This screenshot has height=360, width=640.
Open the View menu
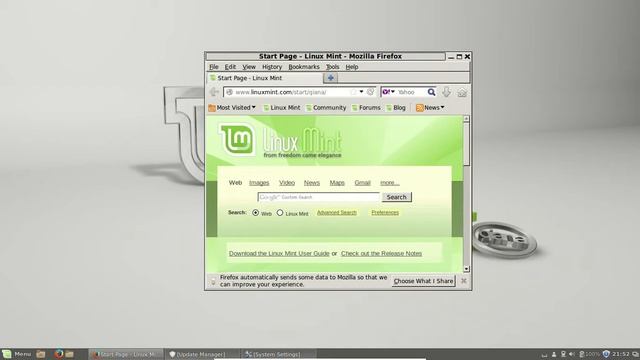pyautogui.click(x=249, y=67)
